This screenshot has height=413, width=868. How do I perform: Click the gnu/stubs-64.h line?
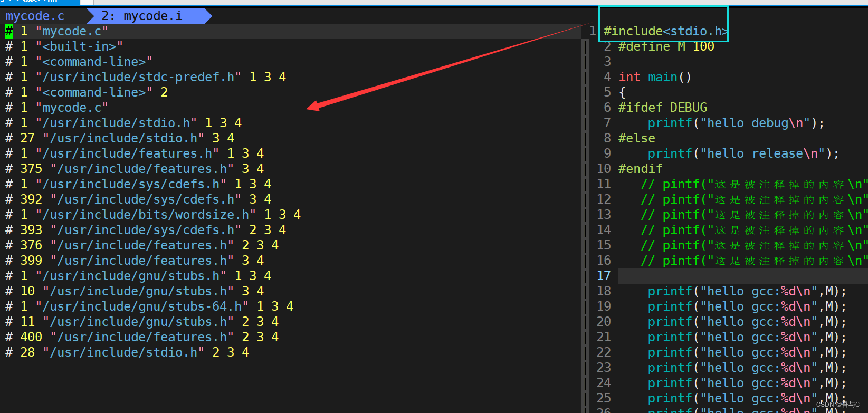pyautogui.click(x=149, y=306)
